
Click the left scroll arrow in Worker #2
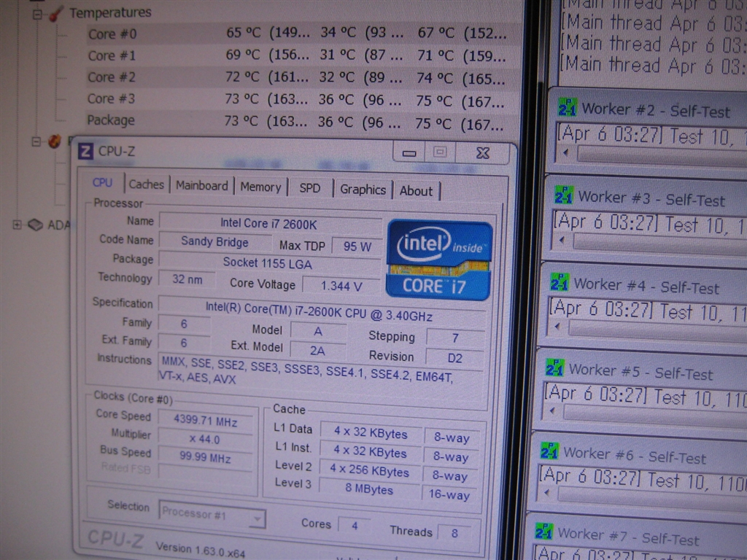coord(566,153)
